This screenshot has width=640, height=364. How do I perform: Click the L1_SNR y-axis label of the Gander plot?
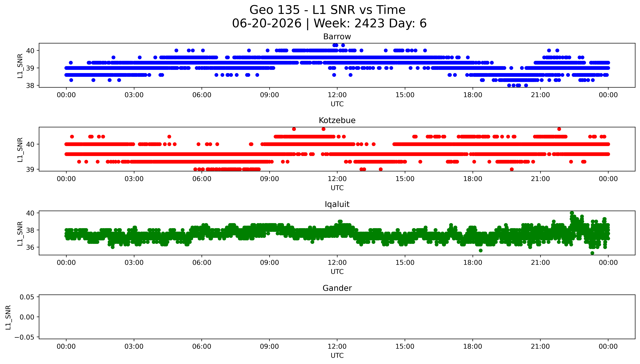(8, 317)
